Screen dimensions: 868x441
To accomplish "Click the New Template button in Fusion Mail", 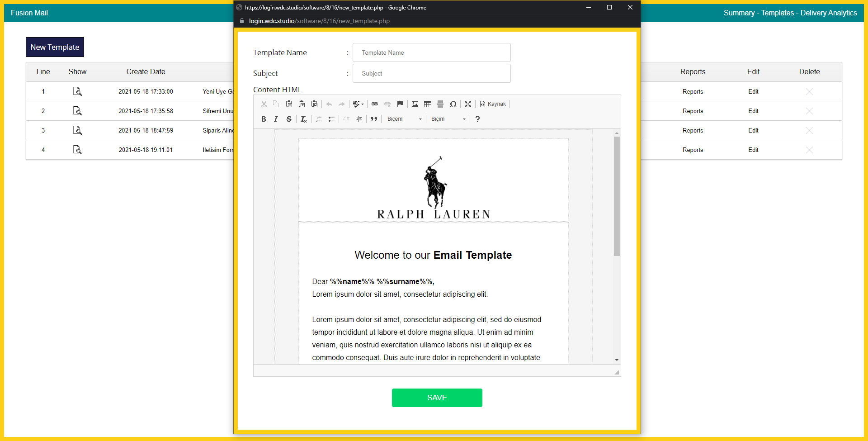I will [55, 47].
